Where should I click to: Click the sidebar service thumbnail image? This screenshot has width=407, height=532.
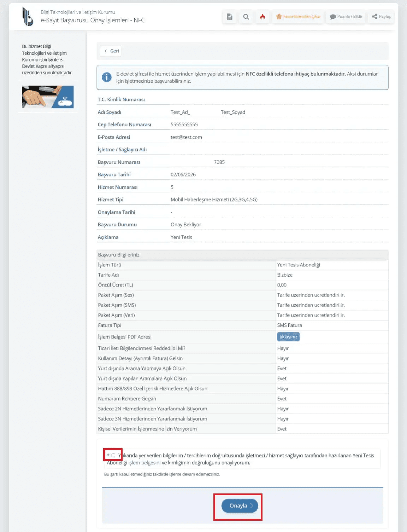pyautogui.click(x=48, y=97)
